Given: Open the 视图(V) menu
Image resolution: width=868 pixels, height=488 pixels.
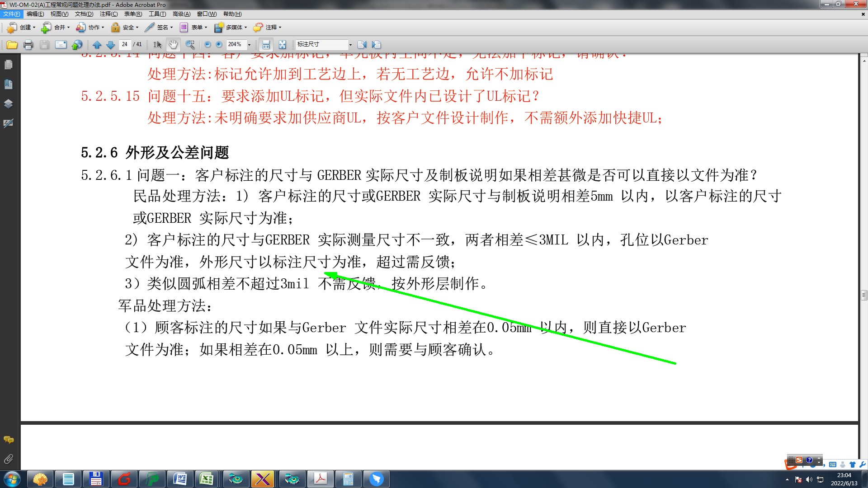Looking at the screenshot, I should click(x=59, y=14).
